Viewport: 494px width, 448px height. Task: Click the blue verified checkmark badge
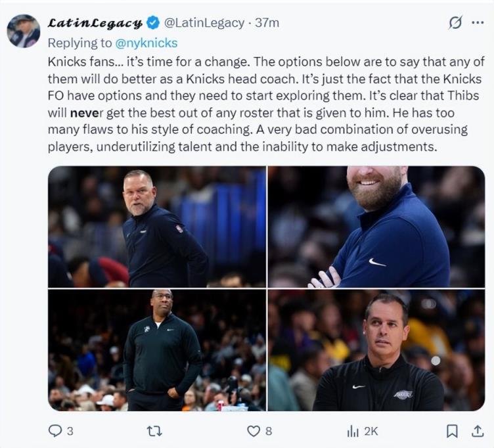(153, 23)
